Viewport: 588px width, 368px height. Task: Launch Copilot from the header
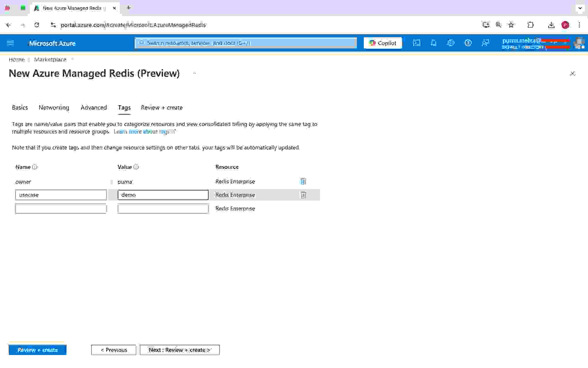coord(383,43)
